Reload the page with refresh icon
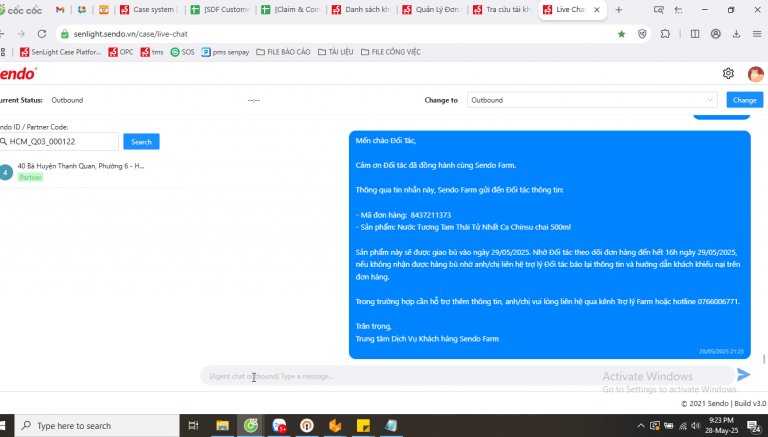 42,34
